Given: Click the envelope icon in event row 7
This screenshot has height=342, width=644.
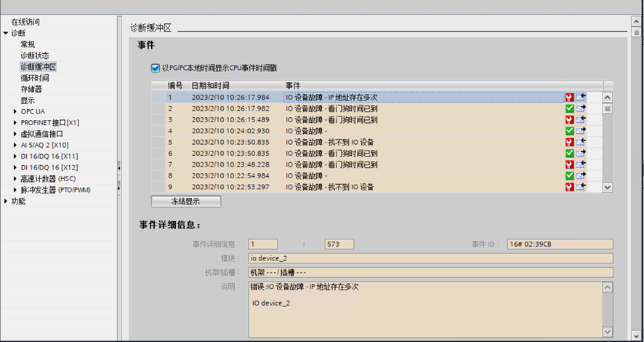Looking at the screenshot, I should click(x=581, y=164).
